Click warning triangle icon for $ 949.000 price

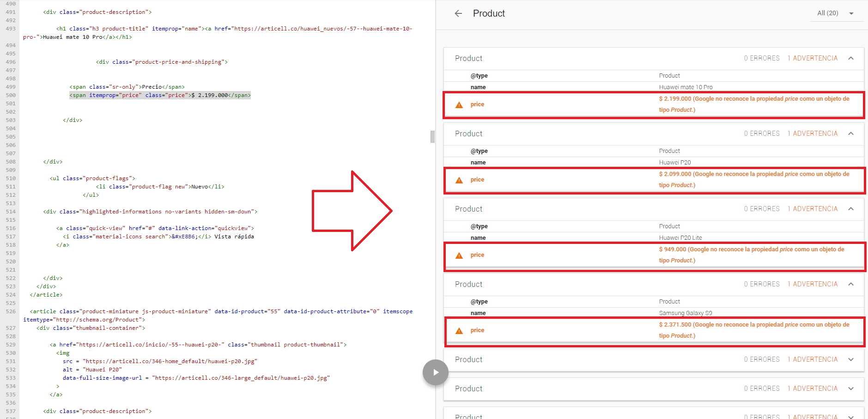(459, 255)
